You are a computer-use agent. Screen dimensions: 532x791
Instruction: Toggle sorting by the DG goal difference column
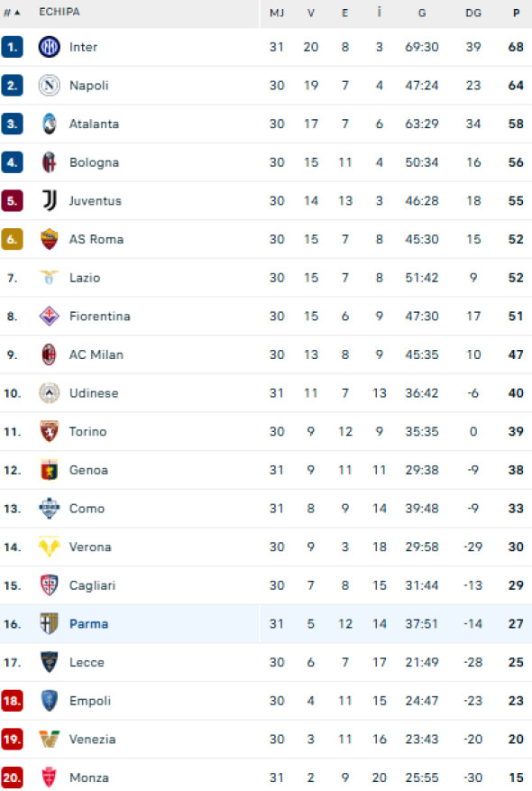[x=473, y=13]
